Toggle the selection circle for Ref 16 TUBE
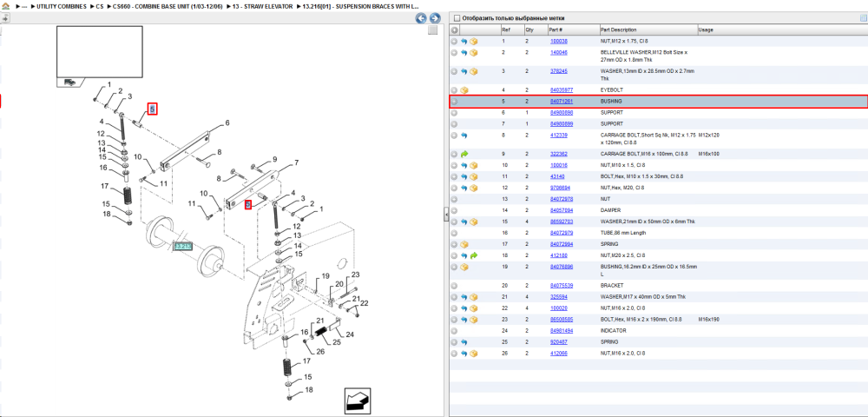The height and width of the screenshot is (417, 868). [454, 233]
